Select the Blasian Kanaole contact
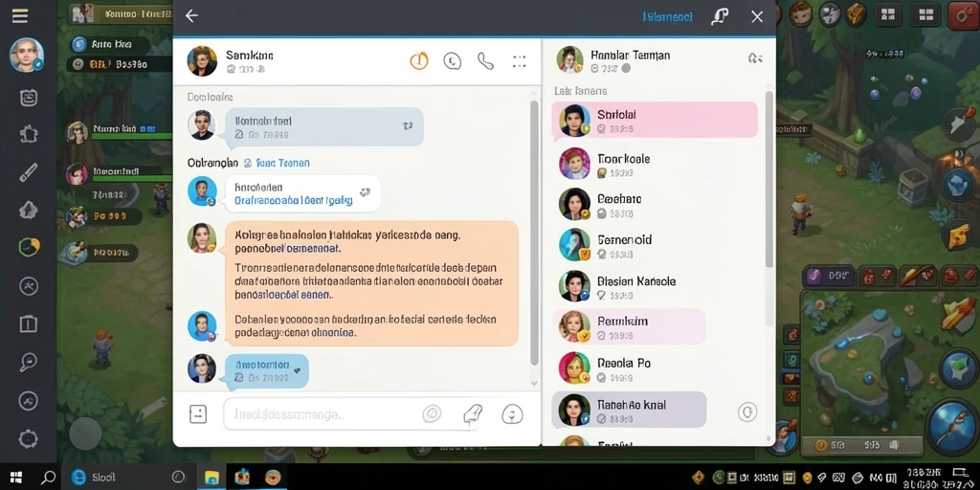The width and height of the screenshot is (980, 490). (x=655, y=286)
